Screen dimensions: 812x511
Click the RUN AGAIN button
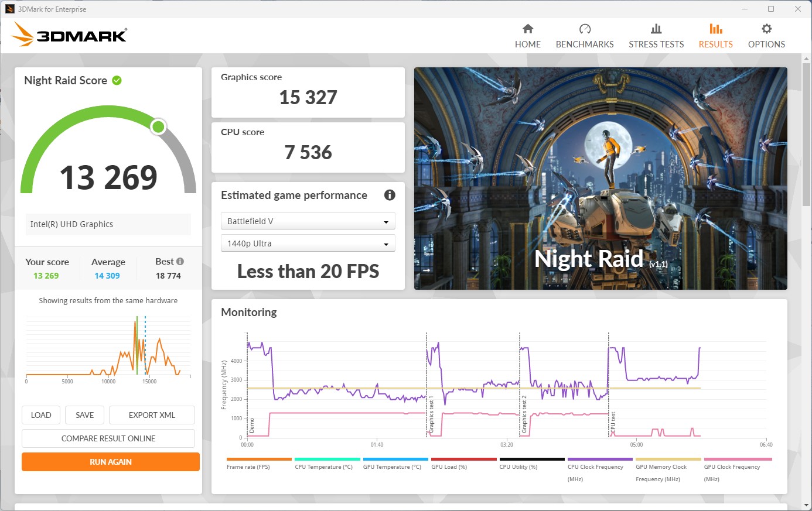pos(111,462)
